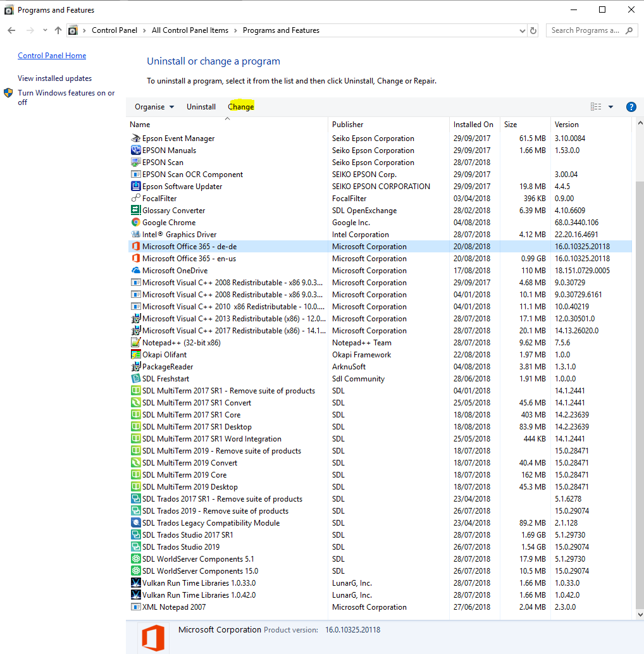Open the Organise dropdown menu
This screenshot has height=654, width=644.
point(154,107)
